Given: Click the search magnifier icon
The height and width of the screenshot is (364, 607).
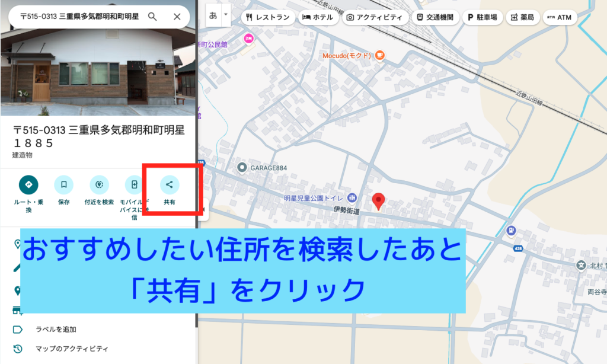Looking at the screenshot, I should click(152, 17).
